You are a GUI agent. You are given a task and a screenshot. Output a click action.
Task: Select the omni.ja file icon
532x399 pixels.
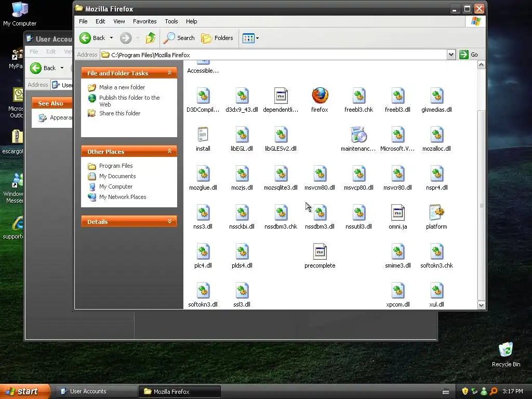(397, 212)
